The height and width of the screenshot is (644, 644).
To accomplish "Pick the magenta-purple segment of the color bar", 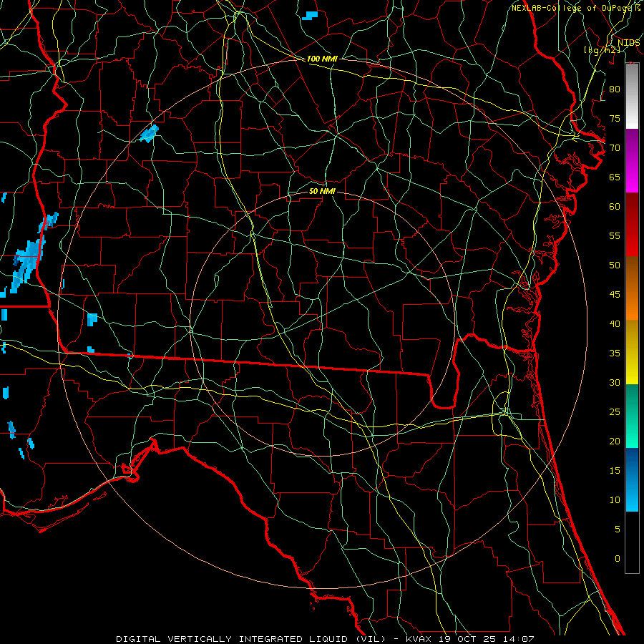I will pos(632,161).
